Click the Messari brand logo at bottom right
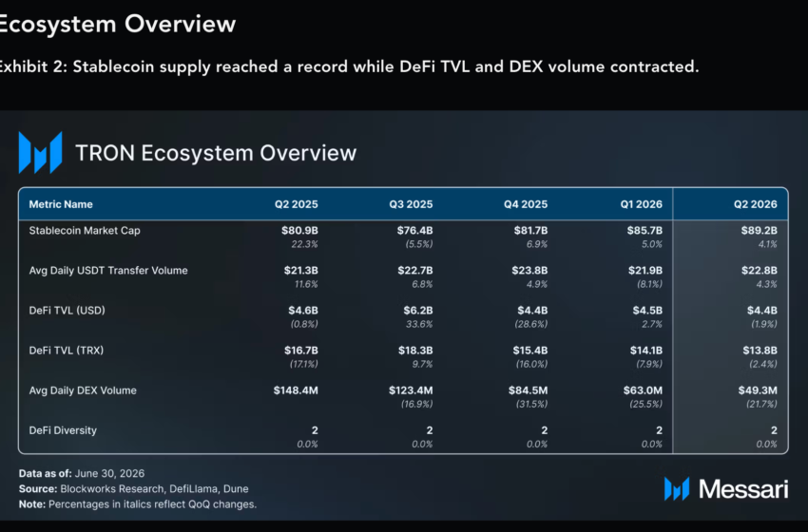This screenshot has height=532, width=808. point(726,488)
